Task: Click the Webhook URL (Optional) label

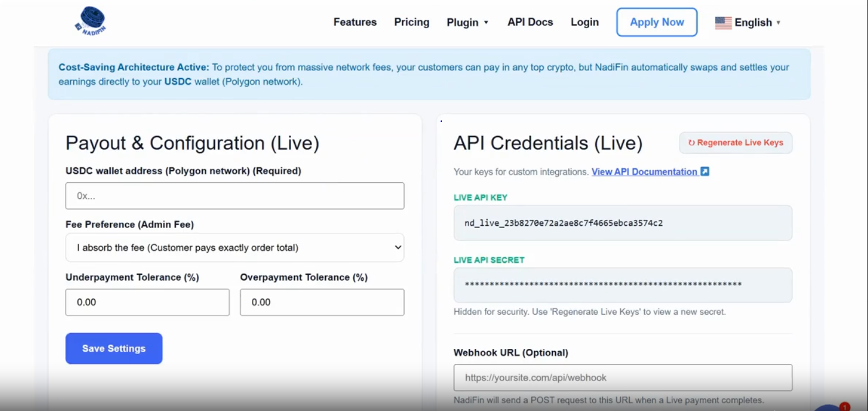Action: coord(511,353)
